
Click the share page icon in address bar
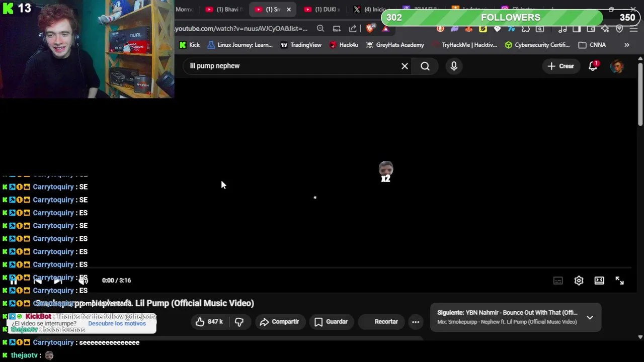click(x=353, y=29)
